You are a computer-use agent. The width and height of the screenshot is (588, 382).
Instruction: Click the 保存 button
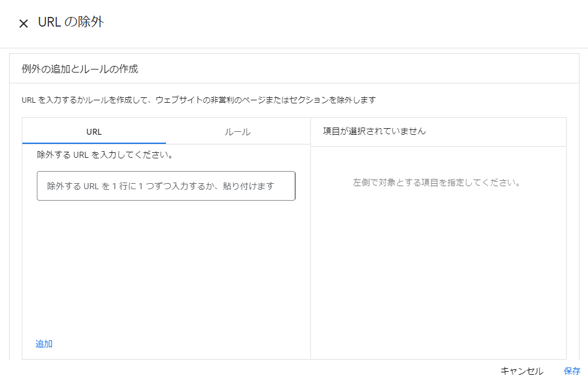pyautogui.click(x=572, y=371)
